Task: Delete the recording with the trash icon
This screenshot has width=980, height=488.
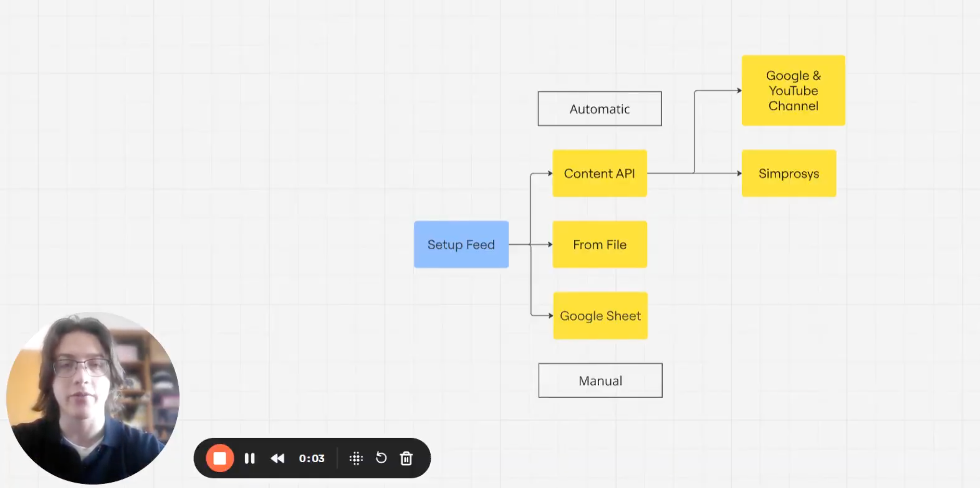Action: pyautogui.click(x=406, y=458)
